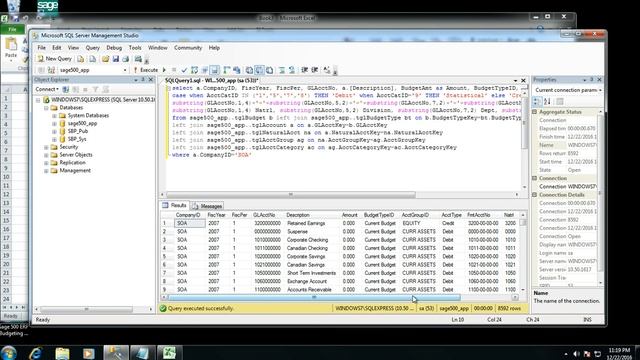Click the CompanyID column header
The image size is (640, 360).
[x=188, y=215]
